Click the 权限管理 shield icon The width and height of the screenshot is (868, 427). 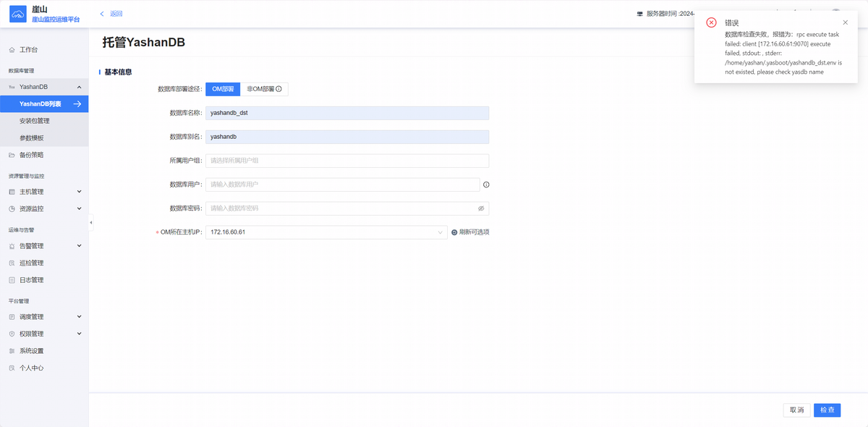pyautogui.click(x=12, y=334)
